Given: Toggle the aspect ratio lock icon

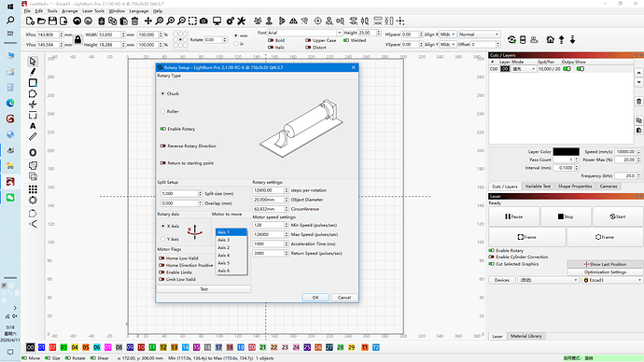Looking at the screenshot, I should click(x=77, y=39).
